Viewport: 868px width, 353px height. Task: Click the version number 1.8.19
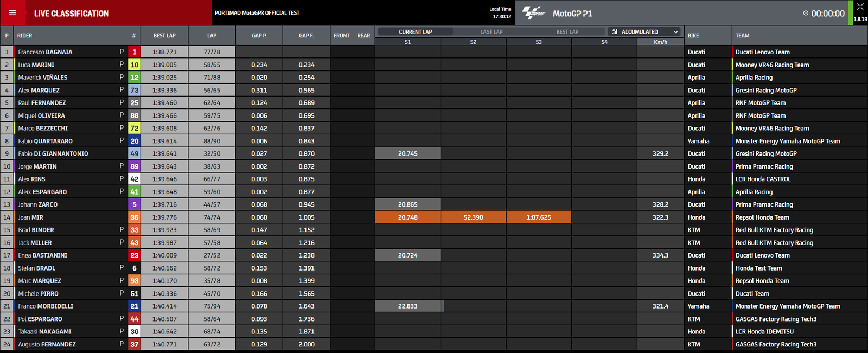pyautogui.click(x=860, y=19)
